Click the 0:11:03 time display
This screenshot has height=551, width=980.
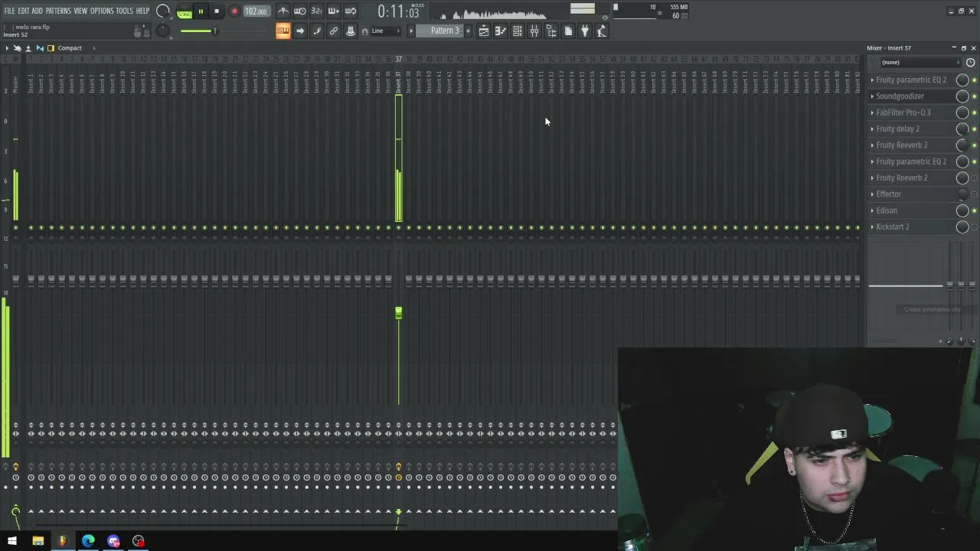[x=398, y=12]
